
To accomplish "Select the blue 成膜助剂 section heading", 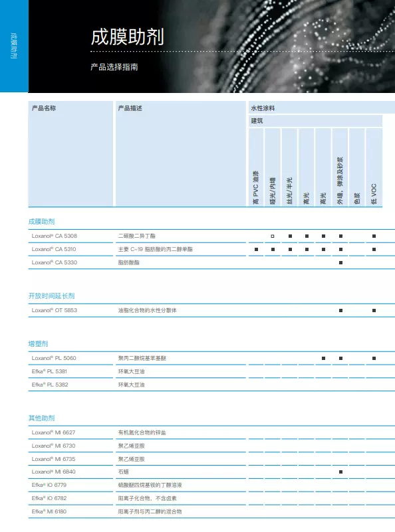I will [x=41, y=222].
